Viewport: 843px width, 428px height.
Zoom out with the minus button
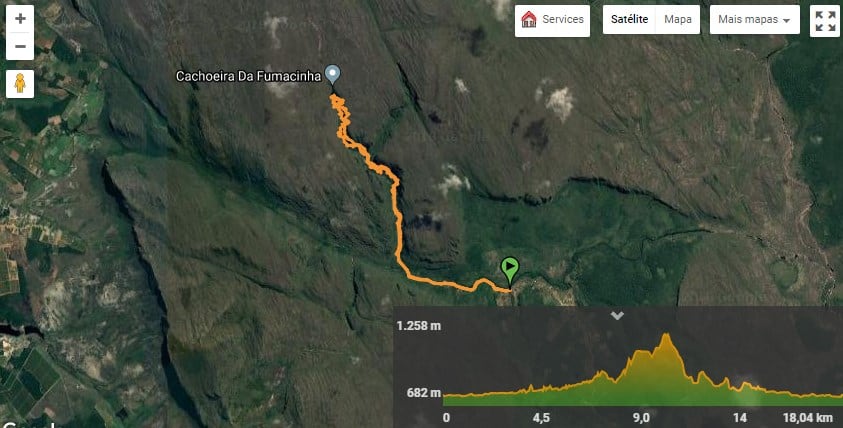pyautogui.click(x=20, y=46)
